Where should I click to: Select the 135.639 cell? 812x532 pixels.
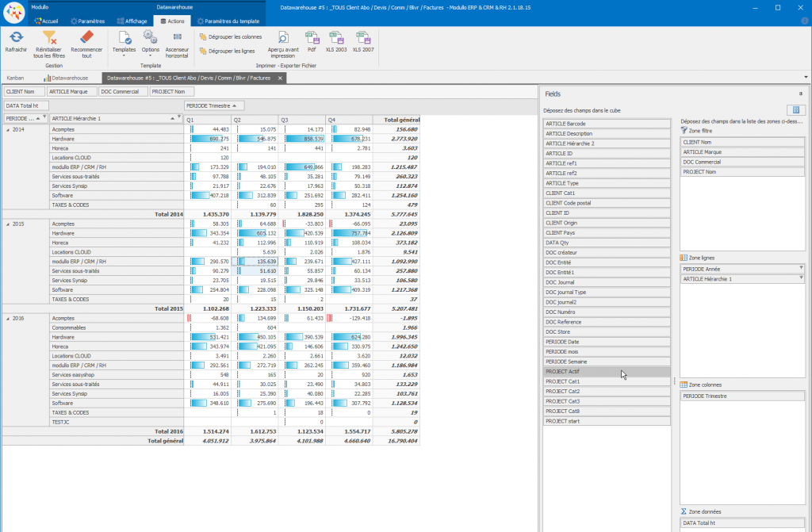click(255, 262)
